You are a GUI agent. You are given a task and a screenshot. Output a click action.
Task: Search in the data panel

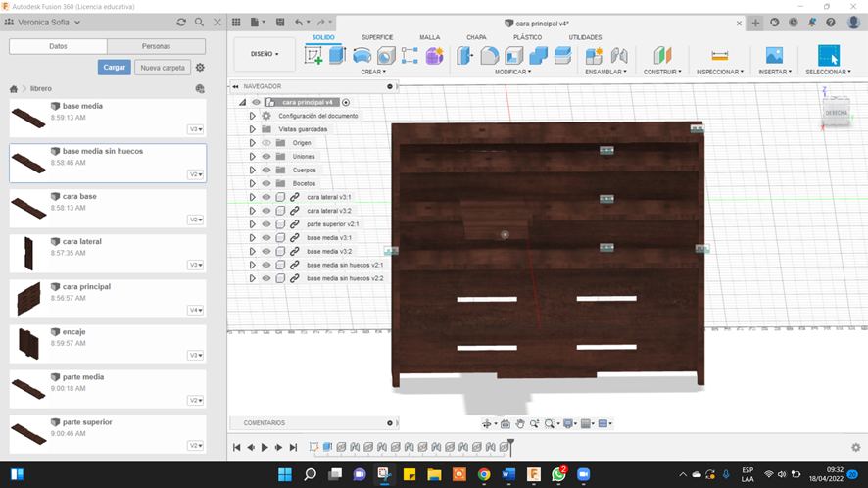pyautogui.click(x=199, y=23)
